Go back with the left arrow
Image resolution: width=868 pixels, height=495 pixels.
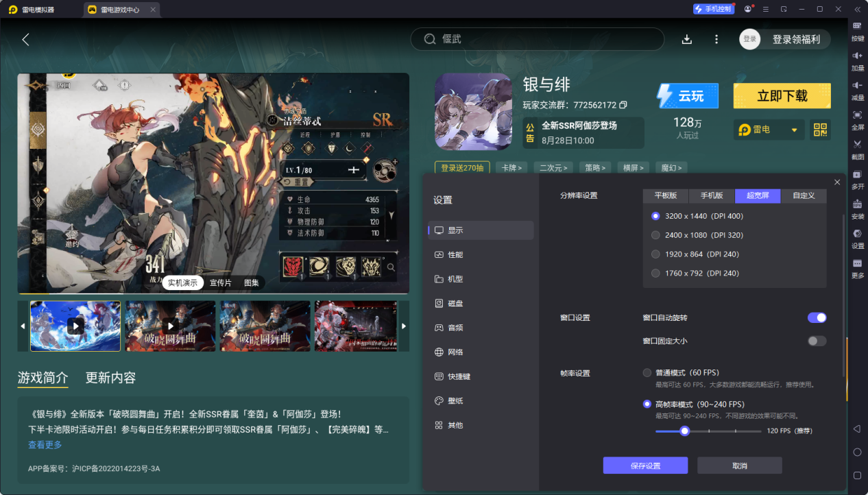pos(25,40)
